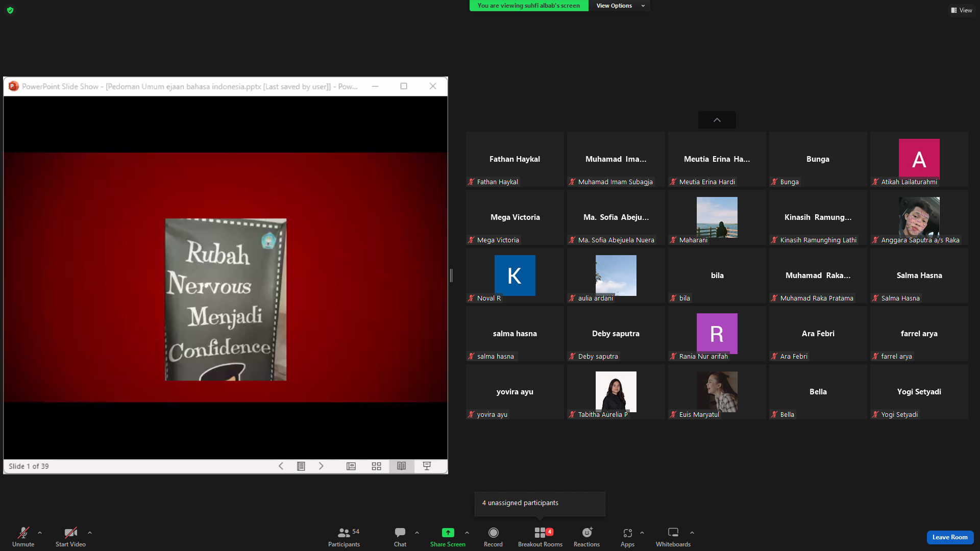The width and height of the screenshot is (980, 551).
Task: Select Ma. Sofia Abejuela Nuera's tile
Action: tap(616, 217)
